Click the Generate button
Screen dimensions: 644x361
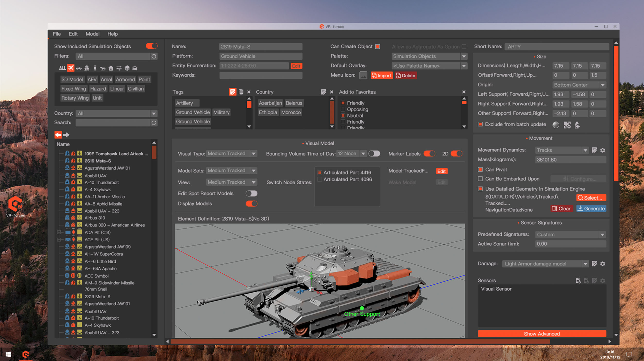(591, 208)
